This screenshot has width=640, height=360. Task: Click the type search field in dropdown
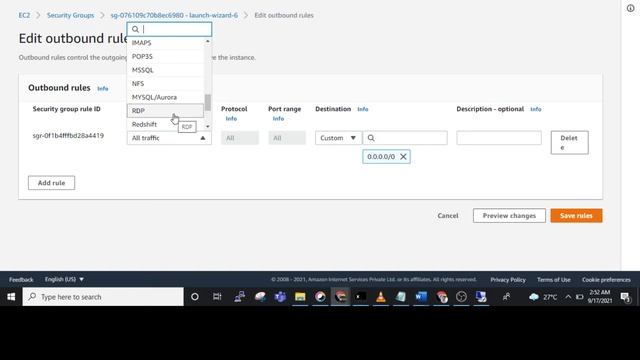tap(169, 29)
